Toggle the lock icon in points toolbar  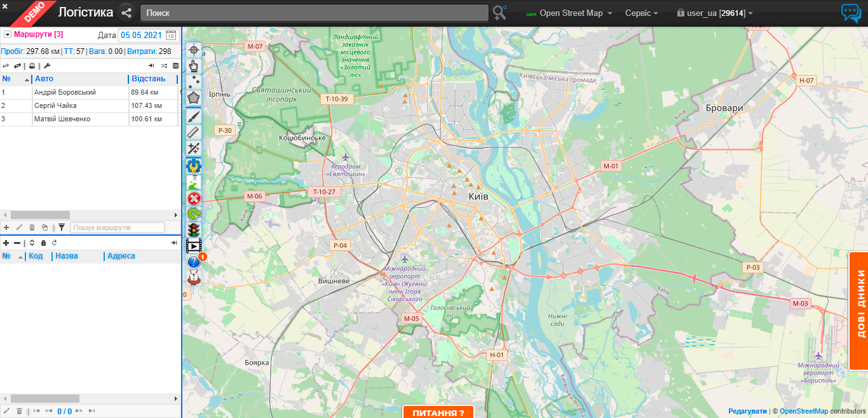43,243
